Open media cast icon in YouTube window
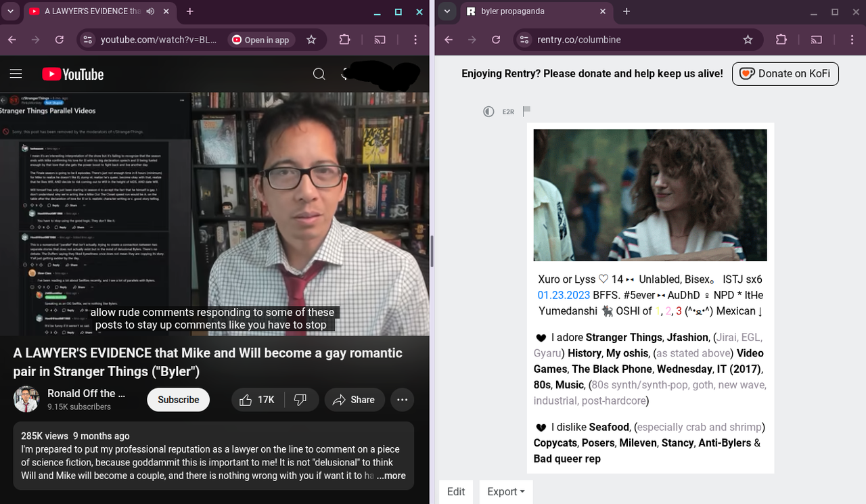The image size is (866, 504). [x=380, y=40]
